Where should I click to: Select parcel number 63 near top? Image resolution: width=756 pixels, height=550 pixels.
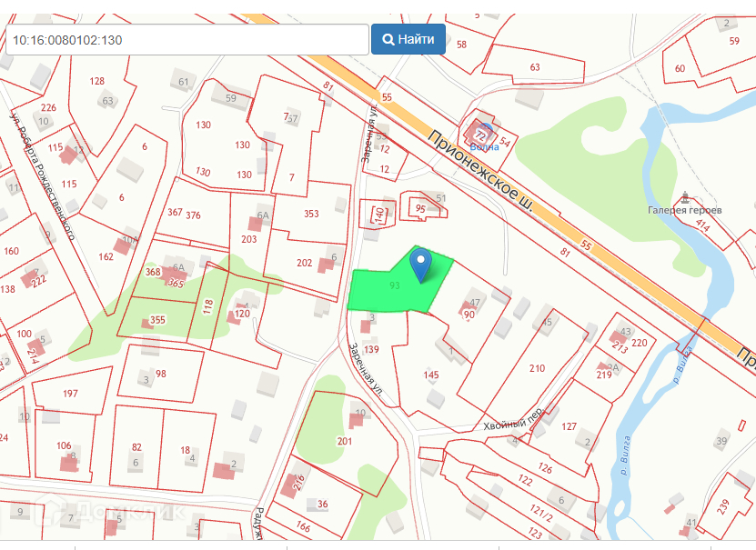point(535,67)
